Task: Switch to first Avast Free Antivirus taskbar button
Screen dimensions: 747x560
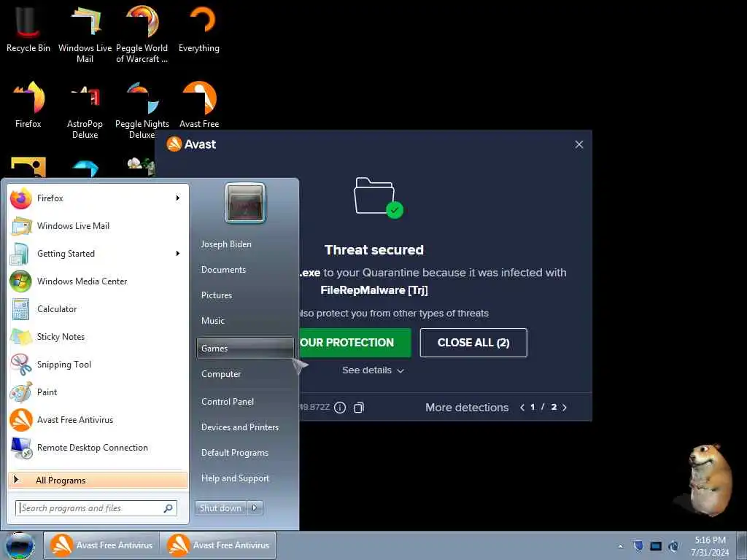Action: [x=102, y=545]
